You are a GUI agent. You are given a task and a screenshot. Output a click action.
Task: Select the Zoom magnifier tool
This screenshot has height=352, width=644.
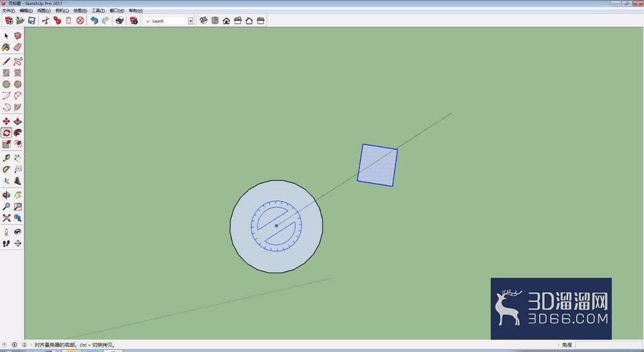coord(6,206)
